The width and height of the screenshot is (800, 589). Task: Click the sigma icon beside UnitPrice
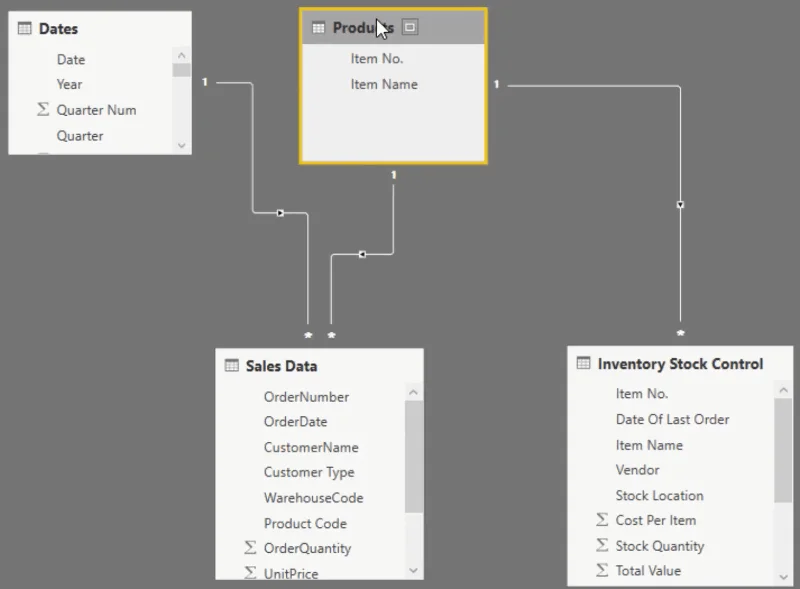tap(250, 573)
